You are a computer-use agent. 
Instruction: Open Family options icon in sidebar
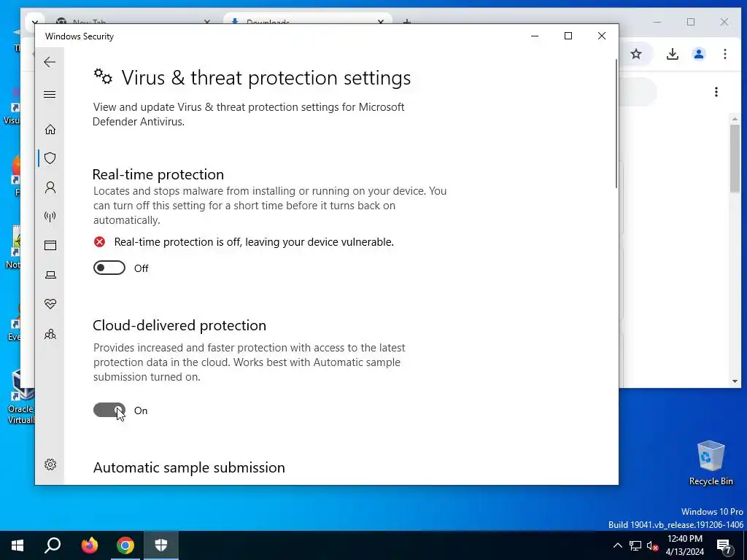pos(50,334)
